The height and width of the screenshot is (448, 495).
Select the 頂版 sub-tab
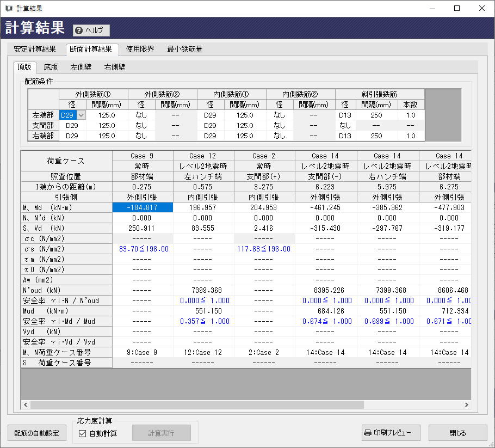[x=24, y=67]
